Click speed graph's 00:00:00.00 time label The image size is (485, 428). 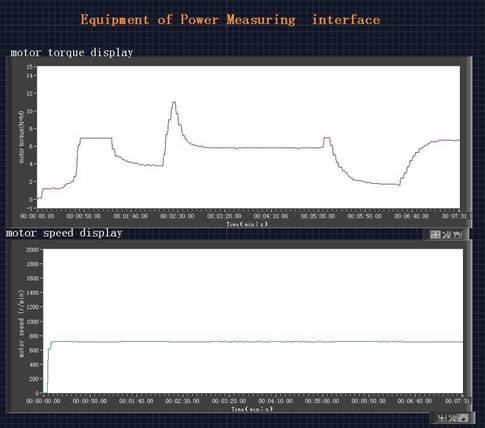[43, 401]
